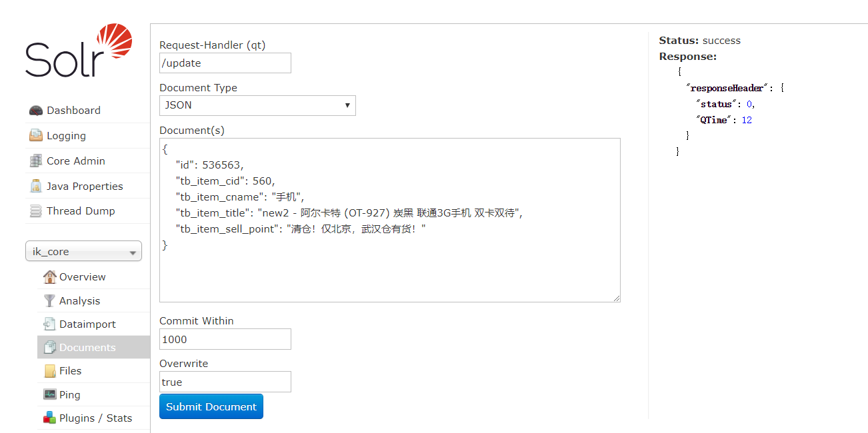This screenshot has width=868, height=433.
Task: Select the Documents menu entry
Action: [x=93, y=347]
